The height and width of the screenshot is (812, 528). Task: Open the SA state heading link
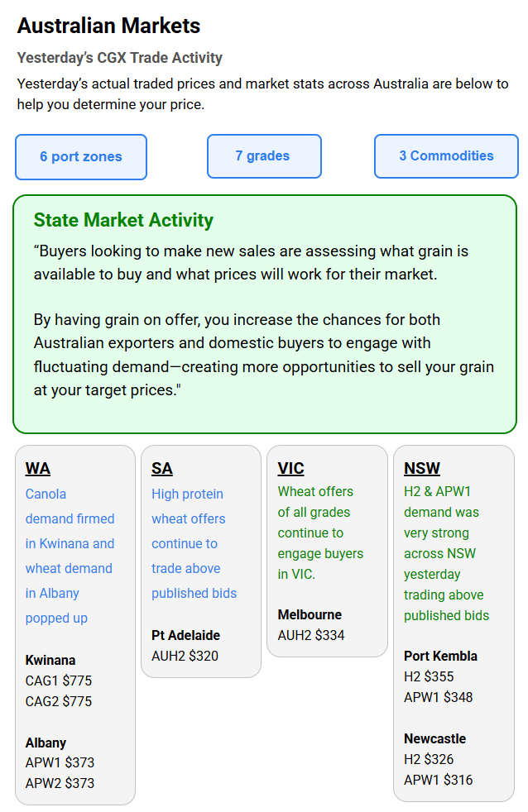[162, 469]
